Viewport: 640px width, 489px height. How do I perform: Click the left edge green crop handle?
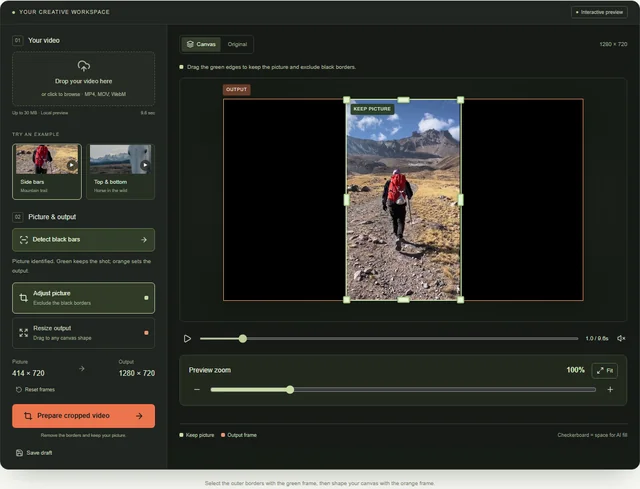[347, 200]
